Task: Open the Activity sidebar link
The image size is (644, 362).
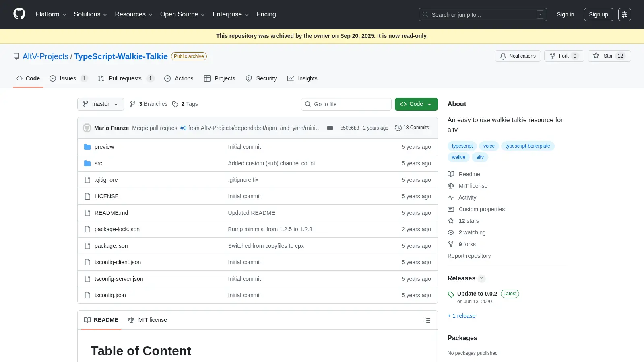Action: pos(462,197)
